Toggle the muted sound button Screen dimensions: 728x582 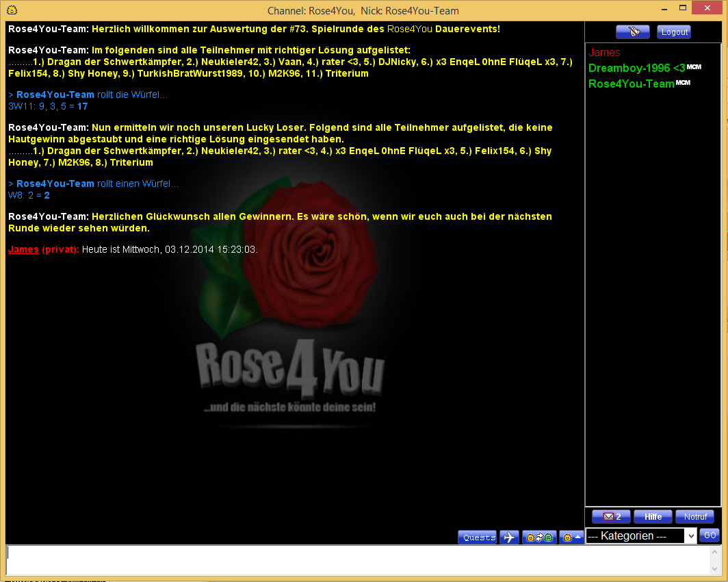(x=632, y=32)
